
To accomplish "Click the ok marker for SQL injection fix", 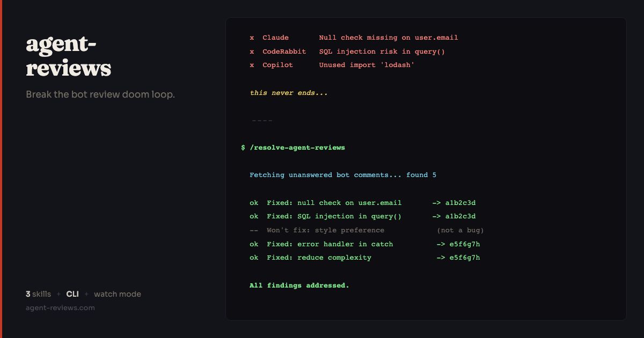I will coord(254,216).
